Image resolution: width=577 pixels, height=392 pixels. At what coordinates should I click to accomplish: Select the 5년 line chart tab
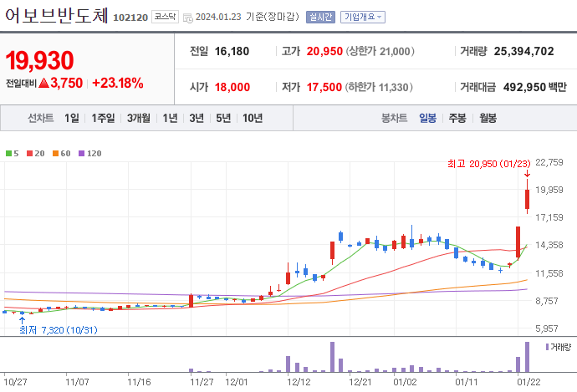[223, 118]
